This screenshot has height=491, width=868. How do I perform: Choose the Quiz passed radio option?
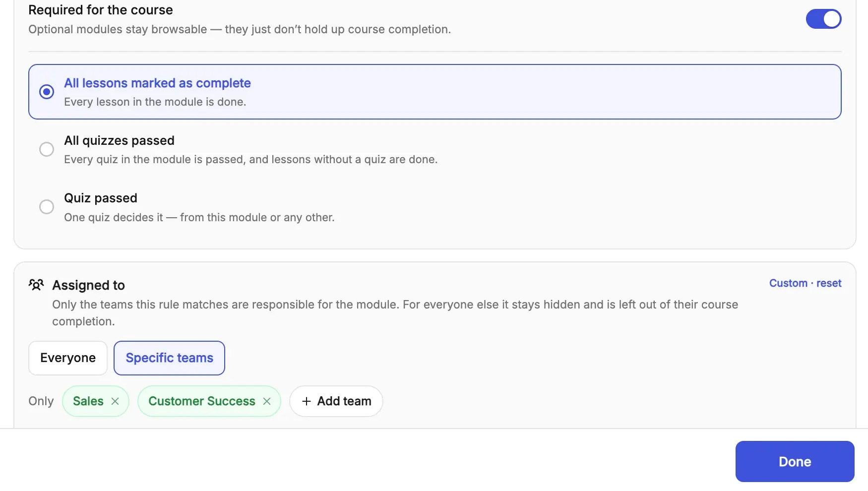click(x=47, y=207)
